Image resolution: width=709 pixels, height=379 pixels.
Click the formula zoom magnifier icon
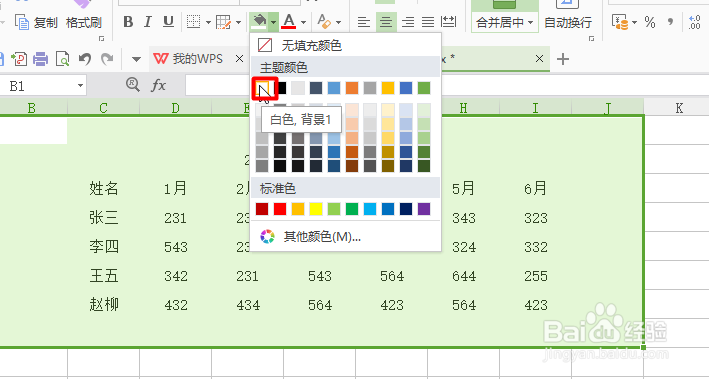[132, 85]
